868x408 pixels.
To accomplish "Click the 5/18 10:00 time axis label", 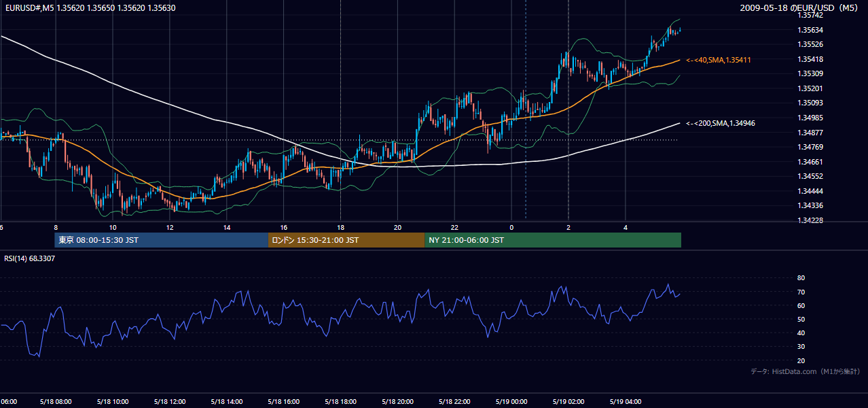I will click(x=113, y=402).
